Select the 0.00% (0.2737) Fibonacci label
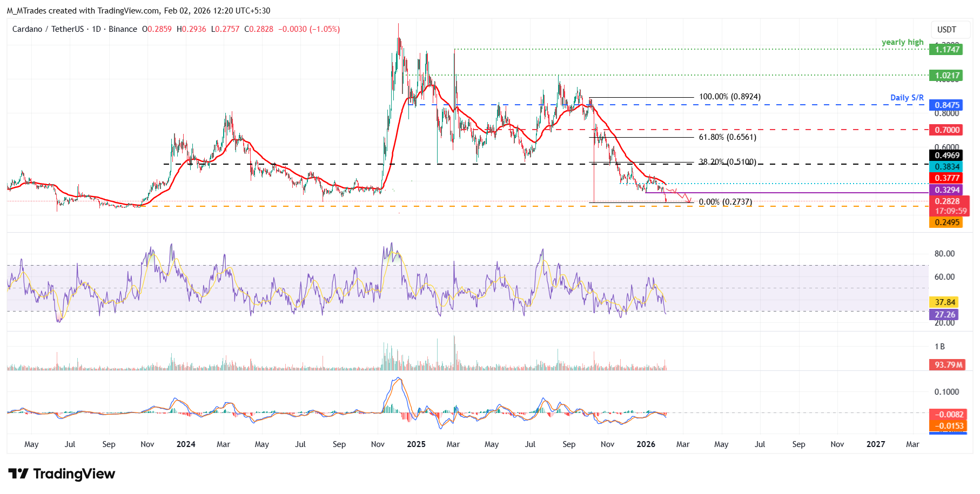Screen dimensions: 980x494 click(726, 202)
